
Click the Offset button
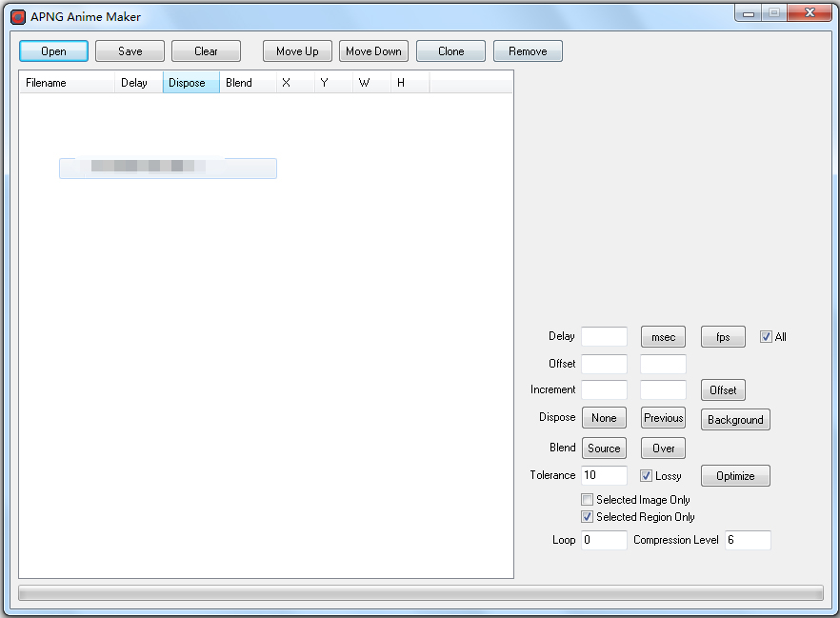(x=723, y=389)
